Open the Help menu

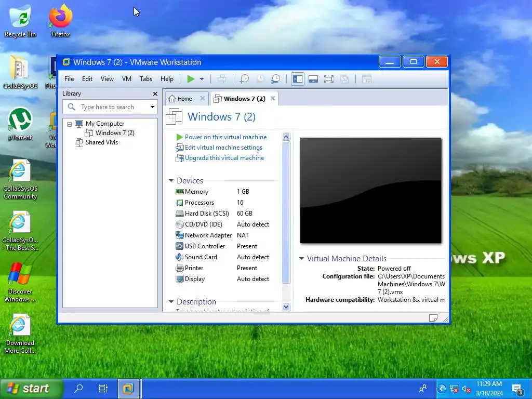click(167, 79)
